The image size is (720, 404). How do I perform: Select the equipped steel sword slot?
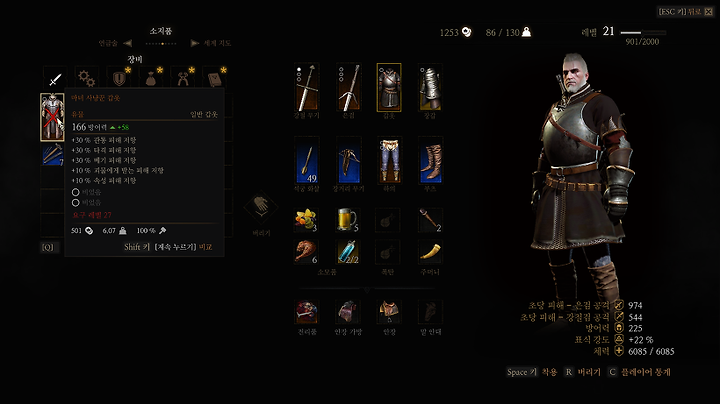[x=307, y=87]
